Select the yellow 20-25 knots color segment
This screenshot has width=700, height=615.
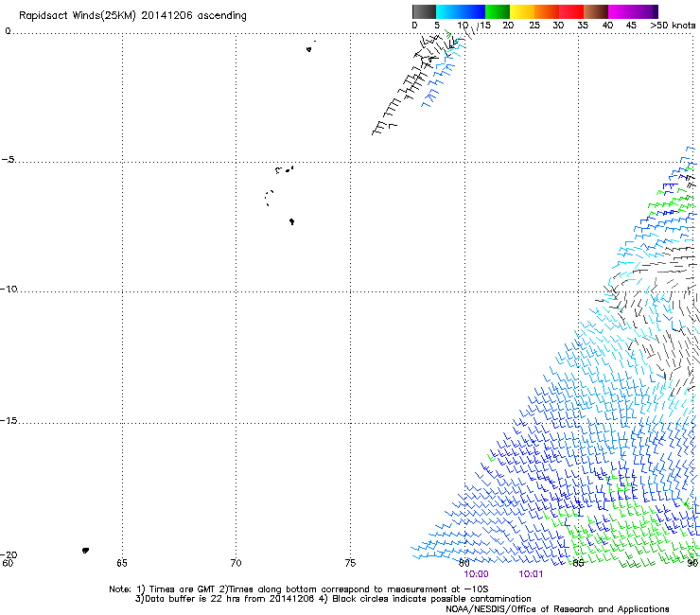[x=522, y=11]
